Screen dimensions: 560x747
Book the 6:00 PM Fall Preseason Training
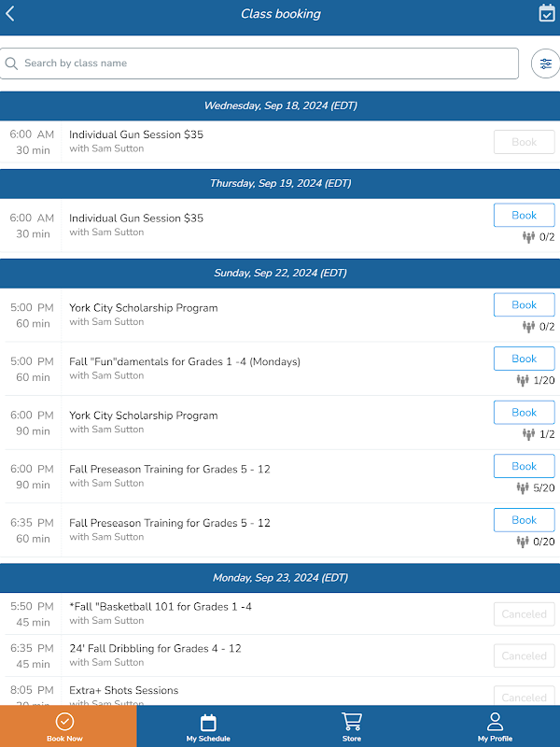[x=524, y=466]
